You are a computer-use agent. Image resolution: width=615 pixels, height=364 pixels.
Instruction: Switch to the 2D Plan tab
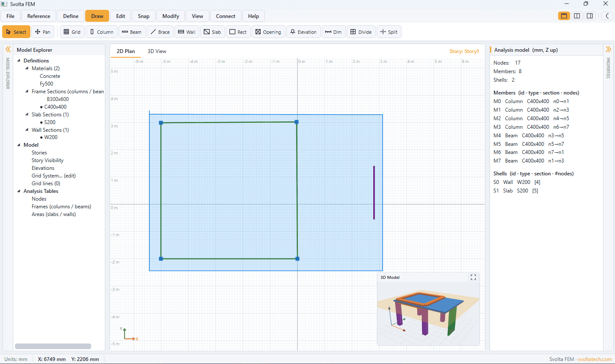(x=126, y=51)
